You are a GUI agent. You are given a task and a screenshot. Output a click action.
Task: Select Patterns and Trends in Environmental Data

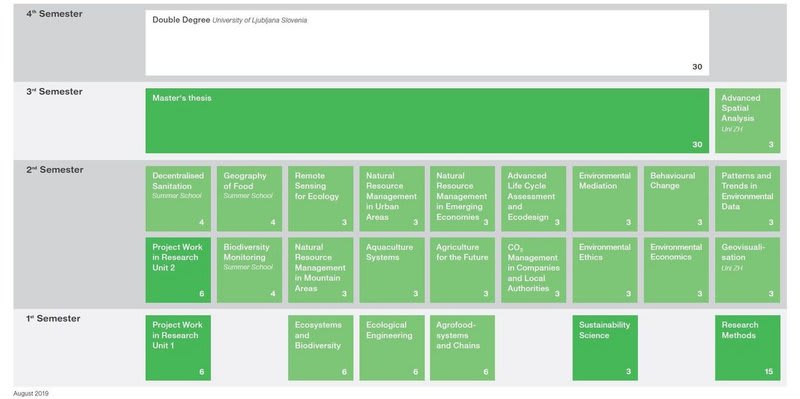pos(747,198)
